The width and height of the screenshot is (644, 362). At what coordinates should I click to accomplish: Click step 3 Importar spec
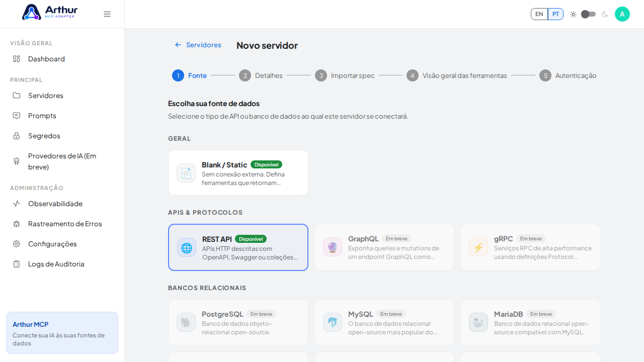pyautogui.click(x=345, y=75)
